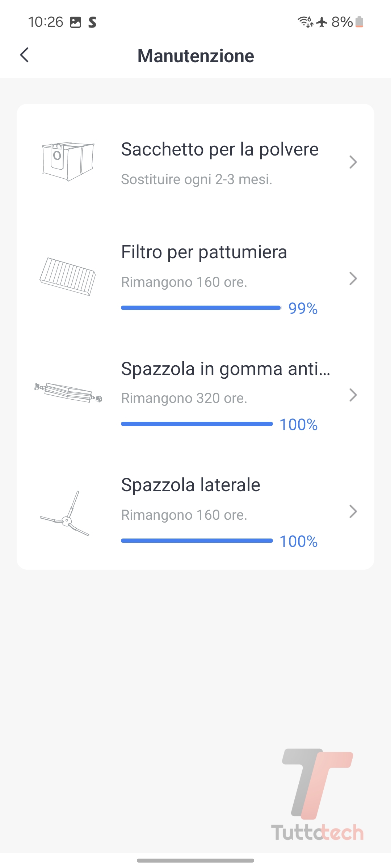The height and width of the screenshot is (868, 391).
Task: Tap the dustbin filter icon
Action: [x=68, y=277]
